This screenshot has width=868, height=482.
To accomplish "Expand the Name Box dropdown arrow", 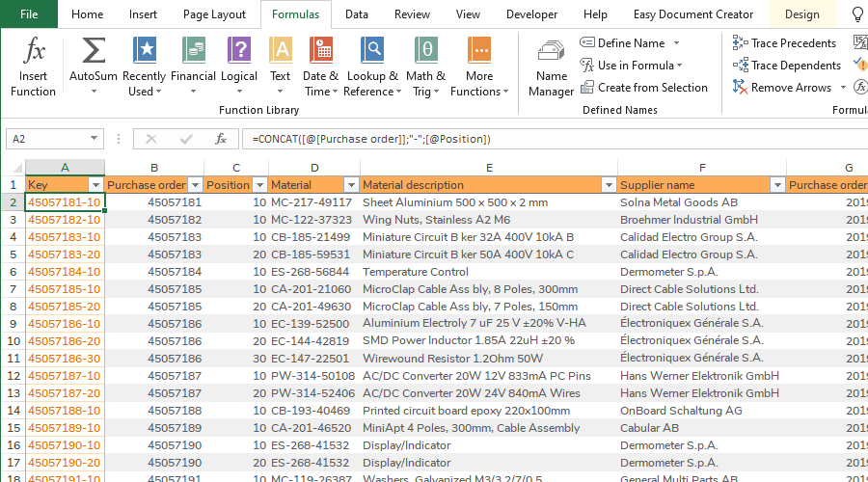I will (x=95, y=139).
